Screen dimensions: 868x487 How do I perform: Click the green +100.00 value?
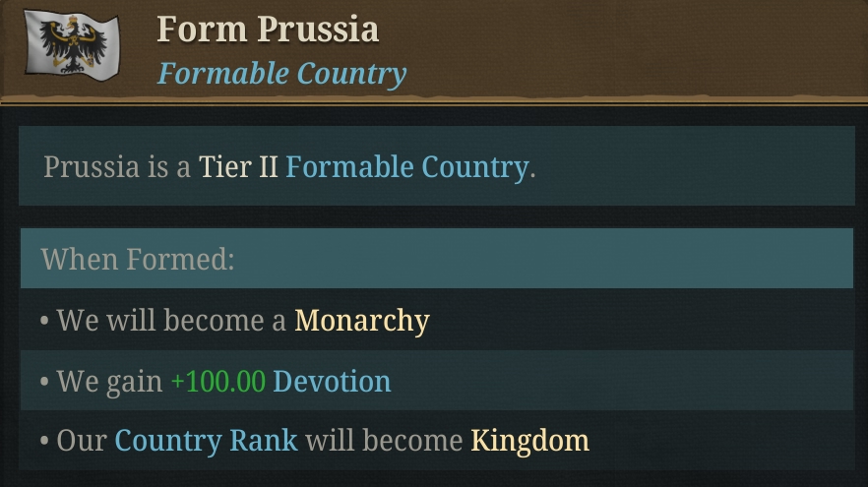[x=218, y=382]
